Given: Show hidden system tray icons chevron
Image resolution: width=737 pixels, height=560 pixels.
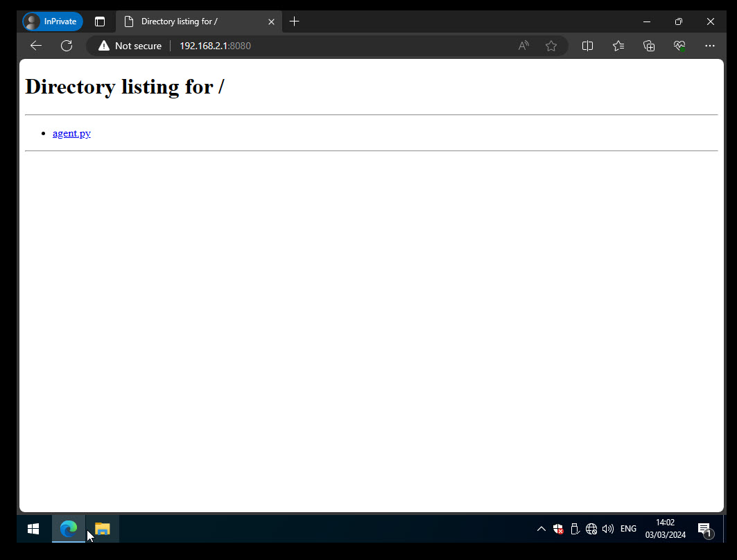Looking at the screenshot, I should click(x=541, y=529).
